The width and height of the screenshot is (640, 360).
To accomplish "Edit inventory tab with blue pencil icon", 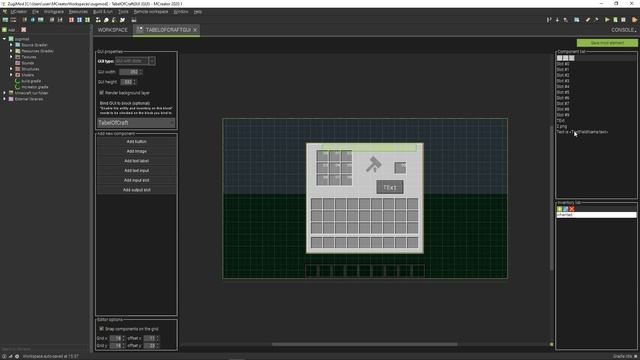I will 565,209.
